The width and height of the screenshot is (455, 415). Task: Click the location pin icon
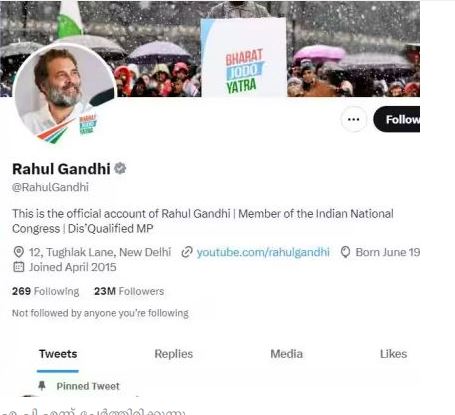click(19, 252)
